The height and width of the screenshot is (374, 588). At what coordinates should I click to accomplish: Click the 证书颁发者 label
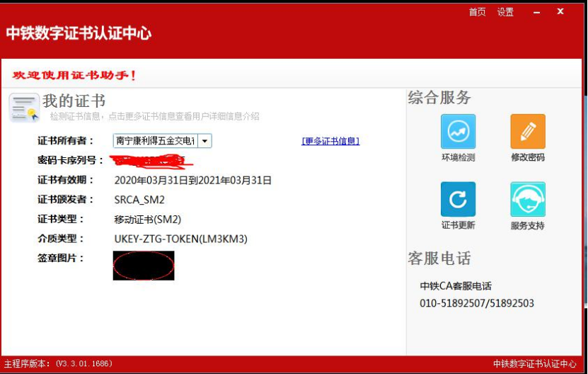point(65,199)
